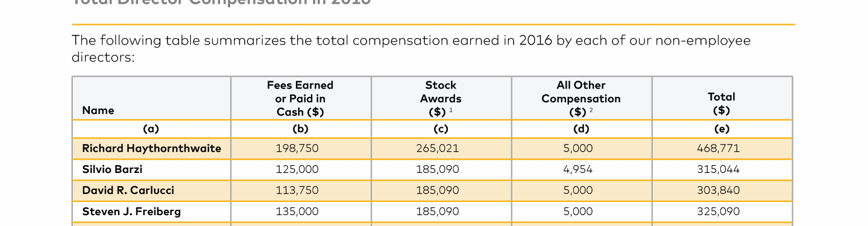
Task: Click the Name column header
Action: 98,110
